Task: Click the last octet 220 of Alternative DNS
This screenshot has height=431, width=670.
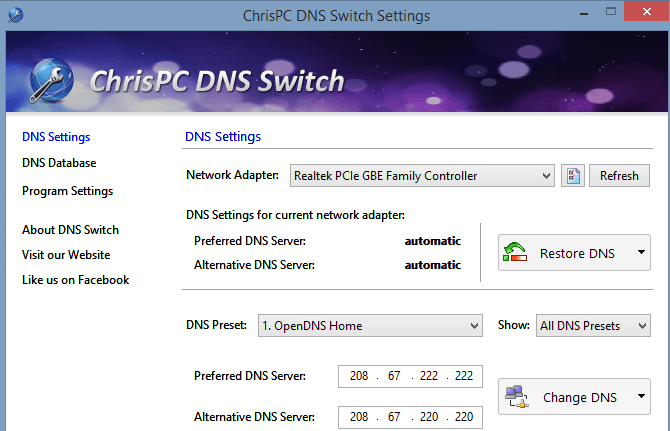Action: (464, 416)
